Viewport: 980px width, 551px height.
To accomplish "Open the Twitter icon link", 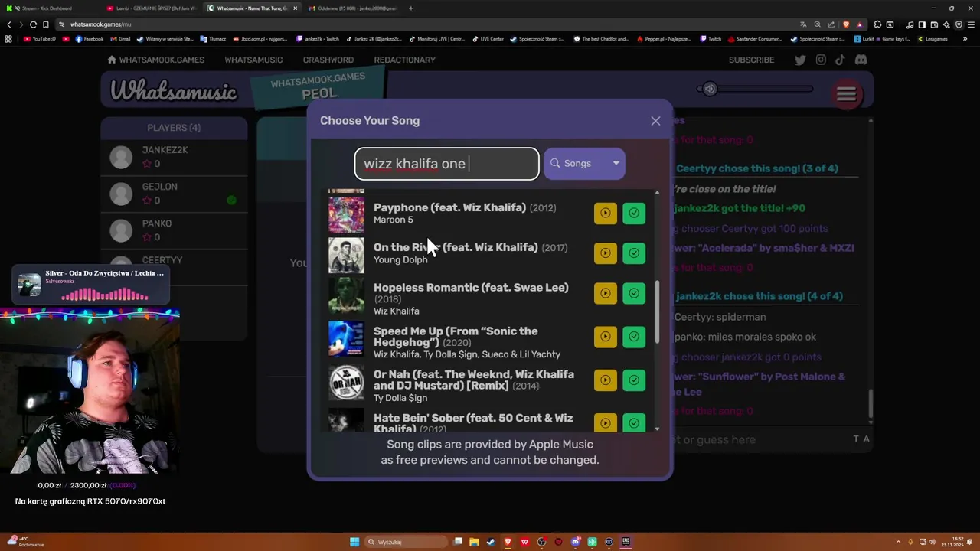I will coord(800,60).
